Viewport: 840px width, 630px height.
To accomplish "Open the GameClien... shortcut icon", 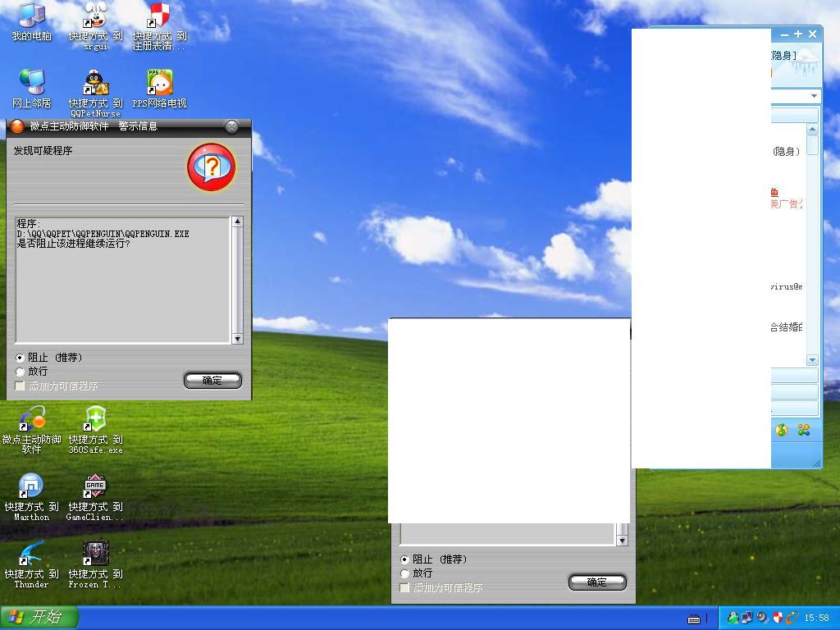I will [95, 496].
